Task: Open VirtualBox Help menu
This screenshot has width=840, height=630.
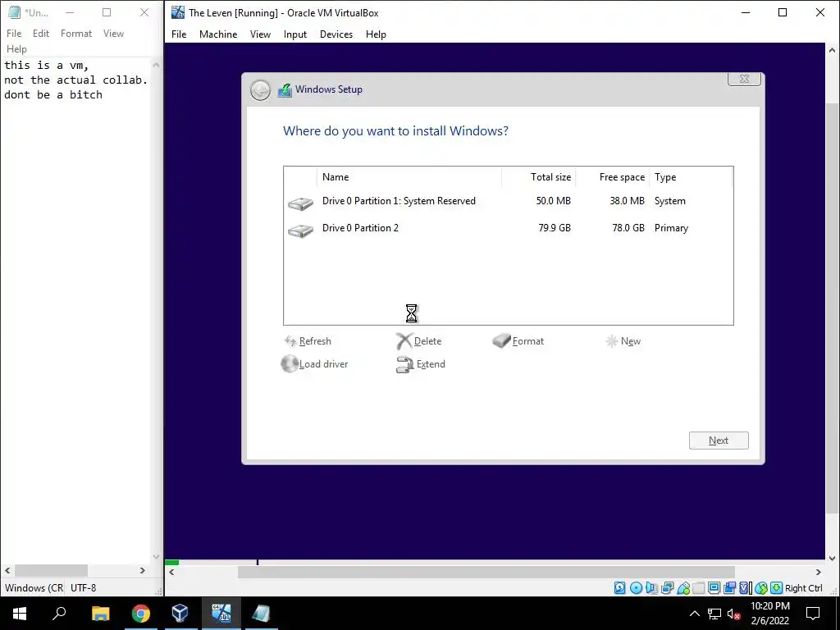Action: (376, 34)
